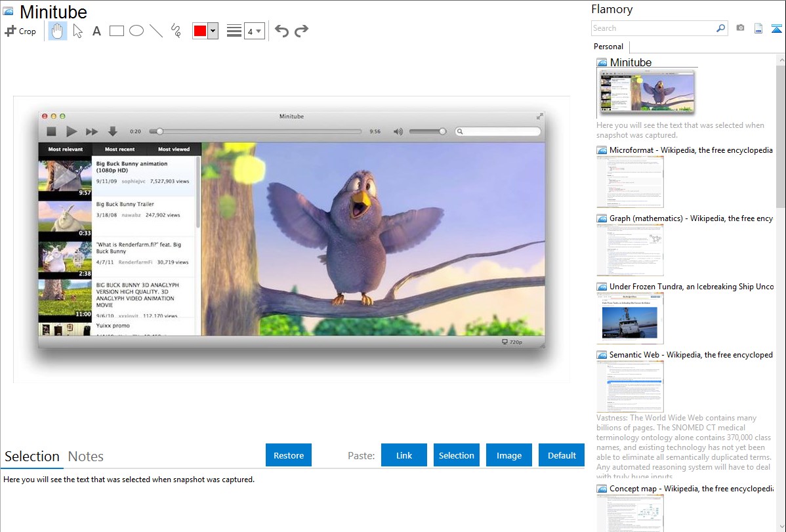This screenshot has width=786, height=532.
Task: Choose the arrow pointer selection tool
Action: tap(77, 31)
